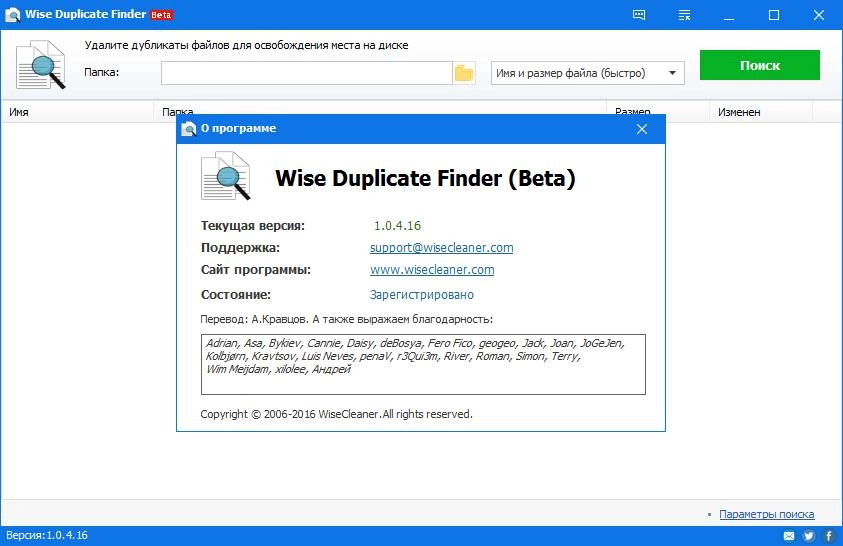Image resolution: width=843 pixels, height=546 pixels.
Task: Click the contributors credits text box
Action: point(423,364)
